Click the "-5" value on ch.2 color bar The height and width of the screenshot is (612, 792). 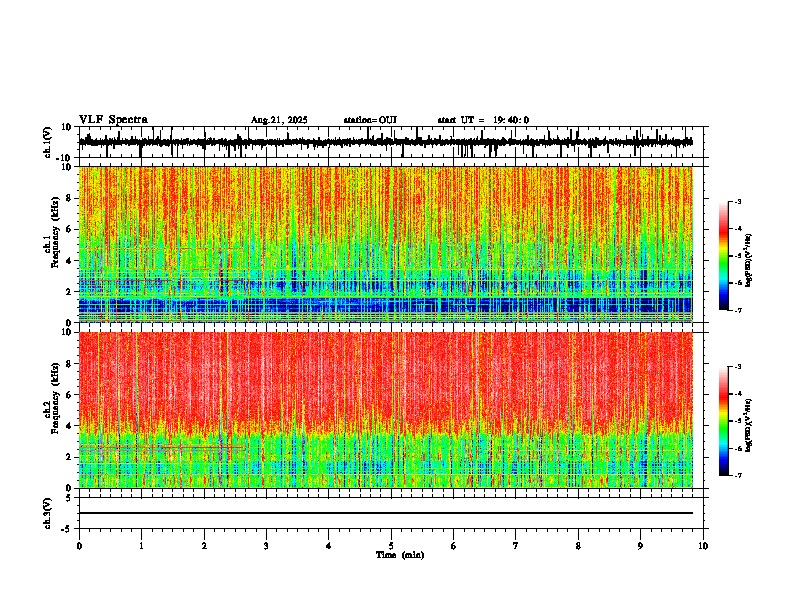click(737, 421)
